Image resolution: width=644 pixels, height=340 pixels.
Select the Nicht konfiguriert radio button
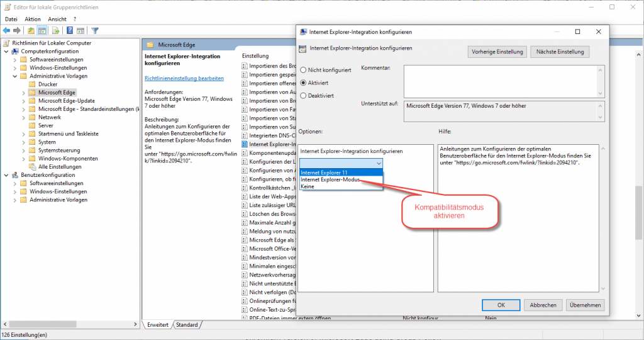pos(303,70)
